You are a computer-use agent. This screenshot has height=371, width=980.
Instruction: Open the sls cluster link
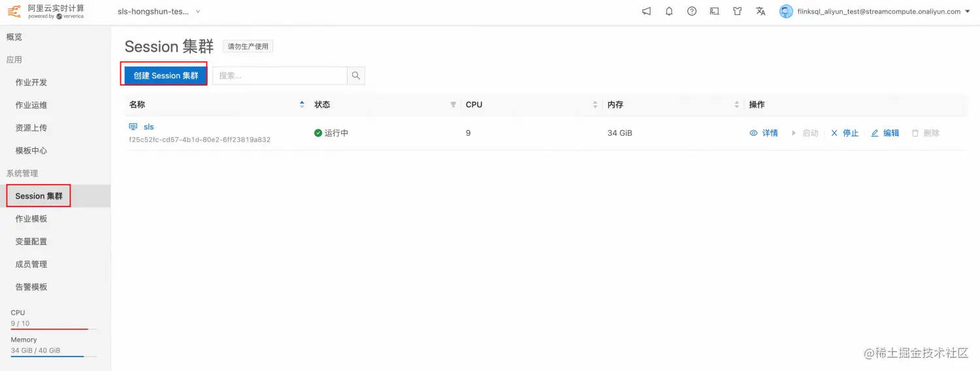click(x=149, y=127)
